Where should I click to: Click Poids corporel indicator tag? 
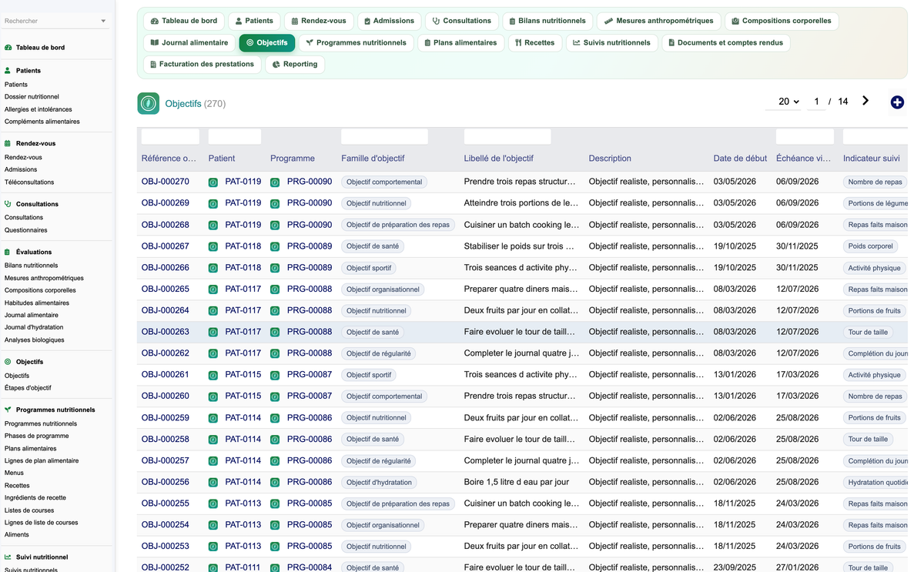(871, 246)
